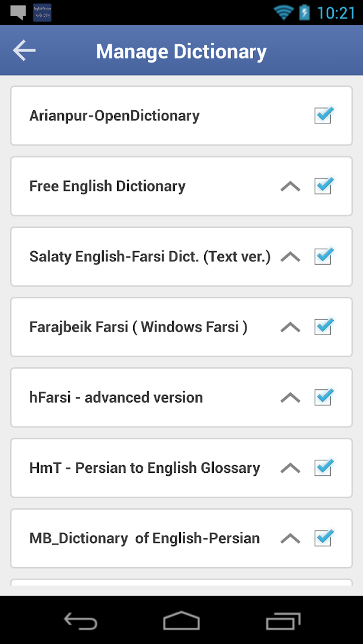Select the Arianpur-OpenDictionary list row
This screenshot has height=644, width=363.
point(149,116)
